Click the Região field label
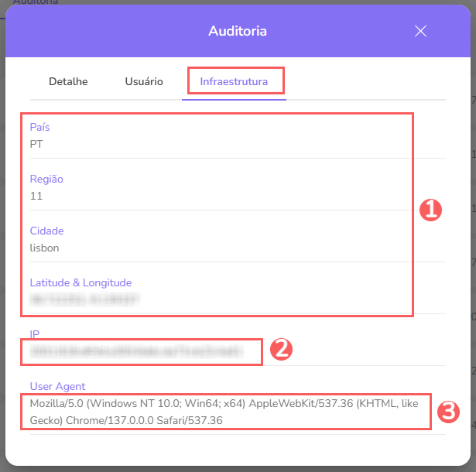 (x=46, y=179)
